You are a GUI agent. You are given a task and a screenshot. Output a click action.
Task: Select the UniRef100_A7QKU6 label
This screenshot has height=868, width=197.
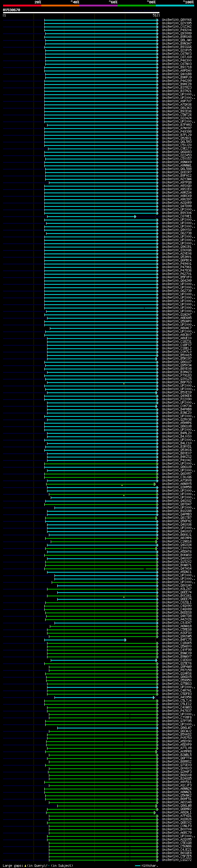pos(177,104)
